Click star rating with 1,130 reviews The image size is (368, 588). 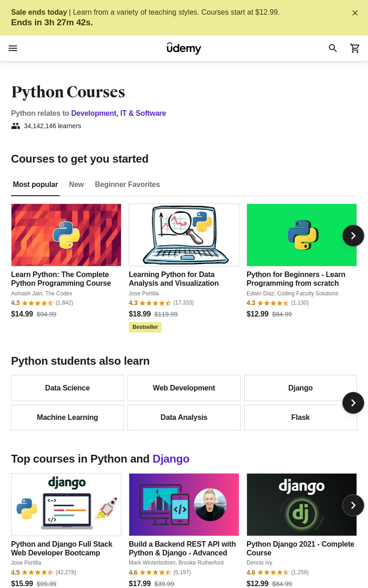pos(273,303)
